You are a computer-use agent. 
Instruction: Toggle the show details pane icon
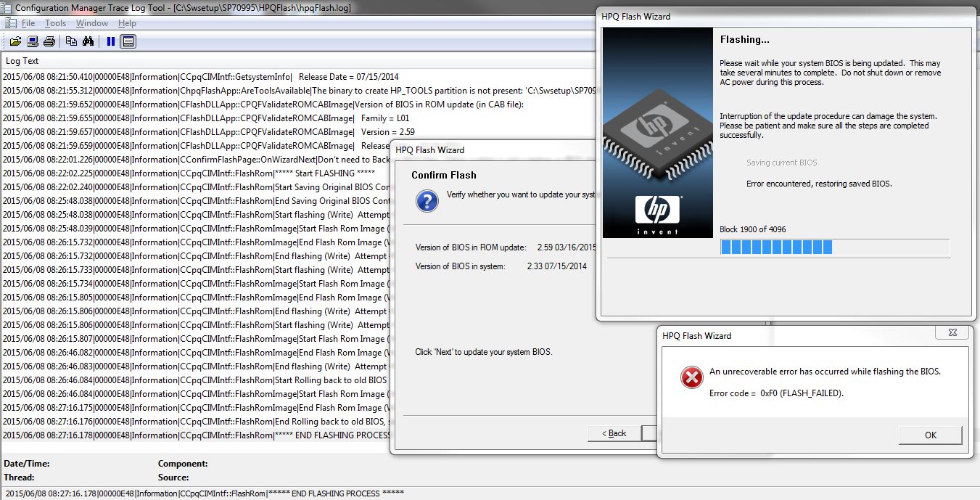(x=128, y=41)
